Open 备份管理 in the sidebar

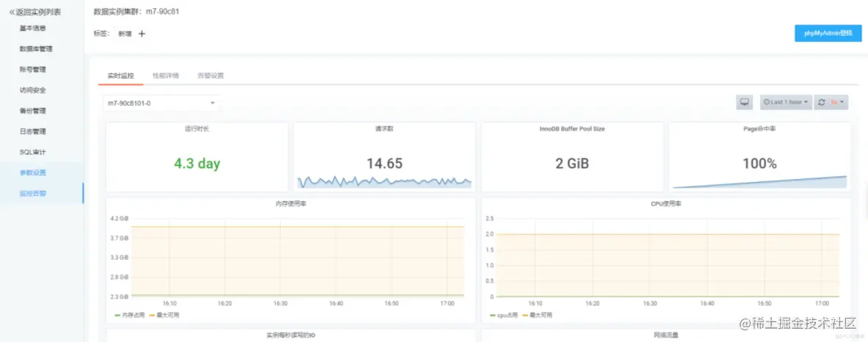(32, 111)
